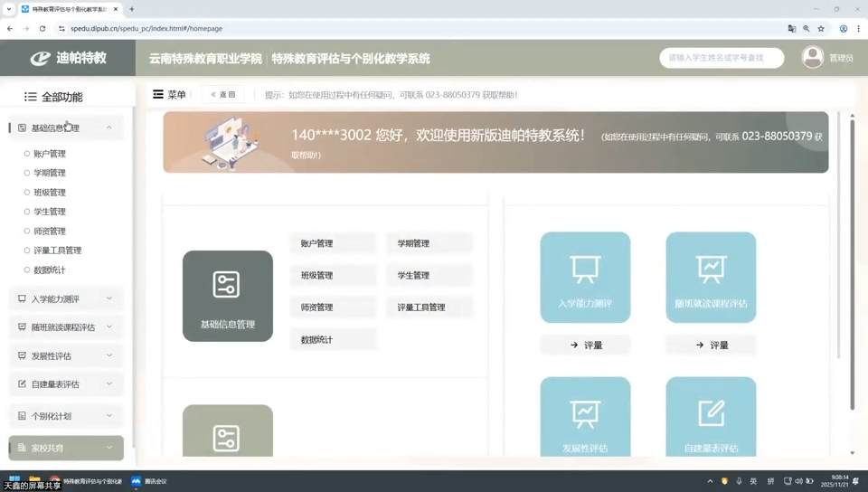
Task: Expand the 入学能力测评 sidebar section
Action: pyautogui.click(x=109, y=298)
